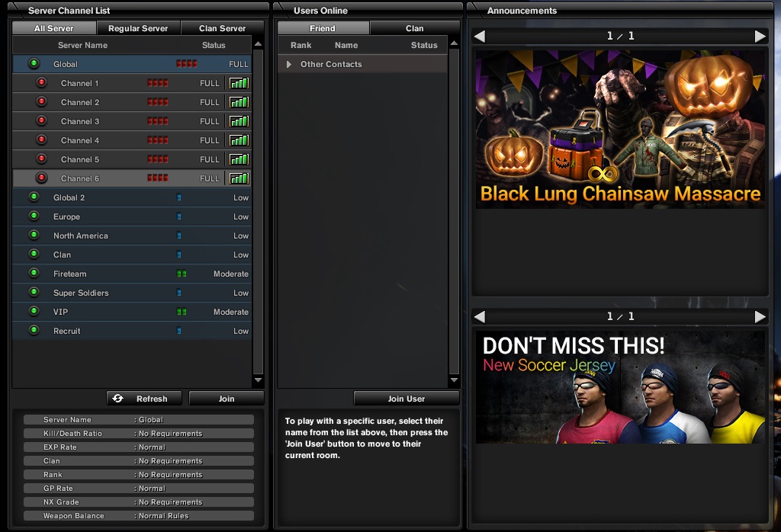The image size is (781, 532).
Task: Click the blue load indicator for Global 2
Action: (x=179, y=197)
